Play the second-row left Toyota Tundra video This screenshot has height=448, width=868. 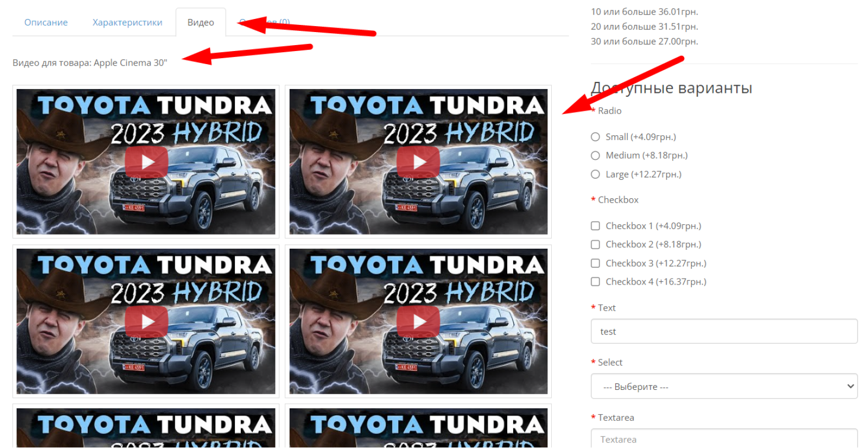(146, 321)
